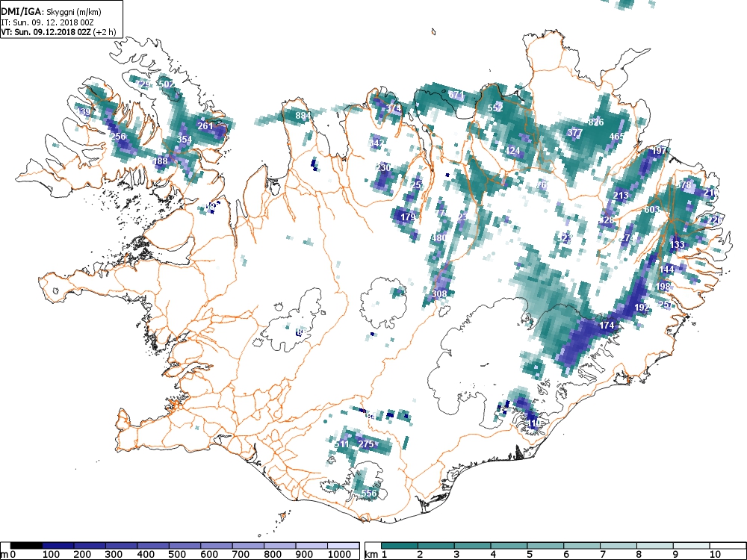The width and height of the screenshot is (747, 560).
Task: Click the '261' visibility value on the map
Action: pos(205,126)
